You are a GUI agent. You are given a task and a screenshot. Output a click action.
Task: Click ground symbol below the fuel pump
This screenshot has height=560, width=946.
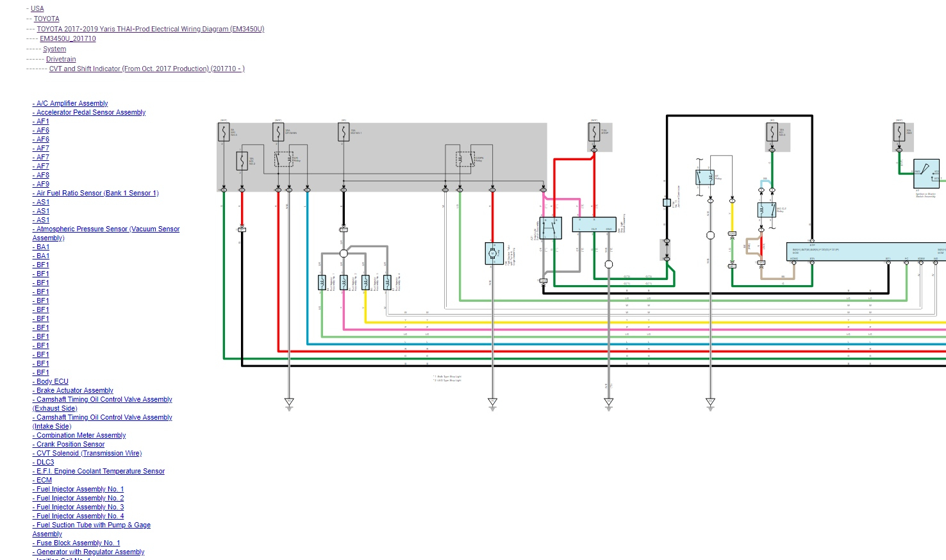pyautogui.click(x=492, y=403)
